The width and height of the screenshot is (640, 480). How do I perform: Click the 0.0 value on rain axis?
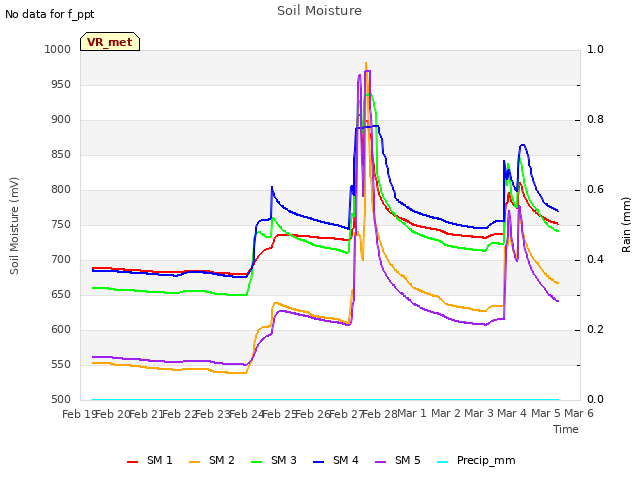pyautogui.click(x=596, y=400)
